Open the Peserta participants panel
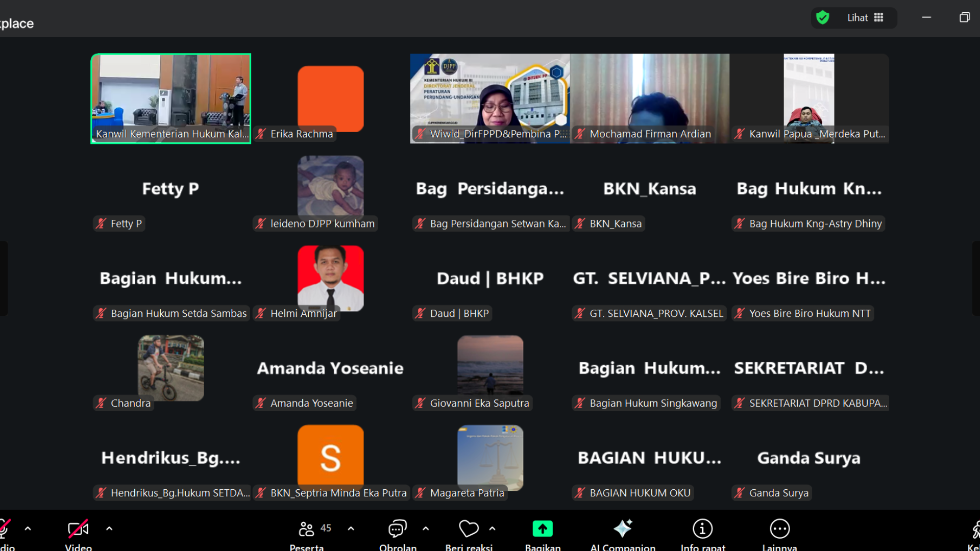The image size is (980, 551). click(307, 530)
